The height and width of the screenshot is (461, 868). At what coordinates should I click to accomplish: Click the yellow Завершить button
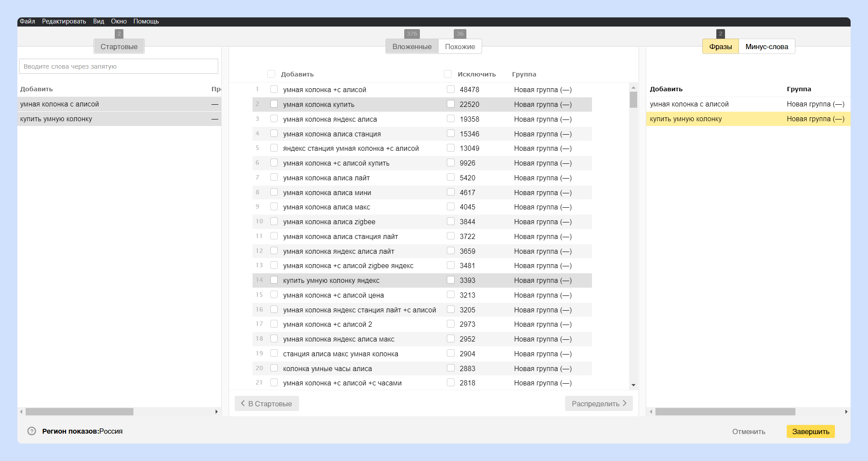tap(811, 431)
